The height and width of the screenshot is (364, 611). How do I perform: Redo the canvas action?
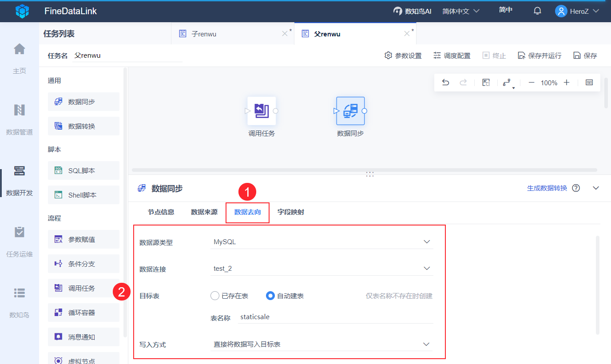(463, 83)
